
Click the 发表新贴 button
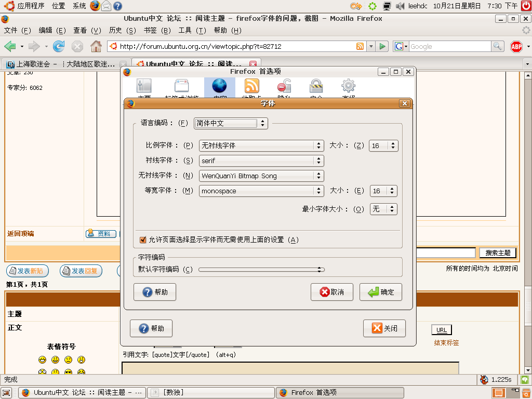tap(28, 271)
